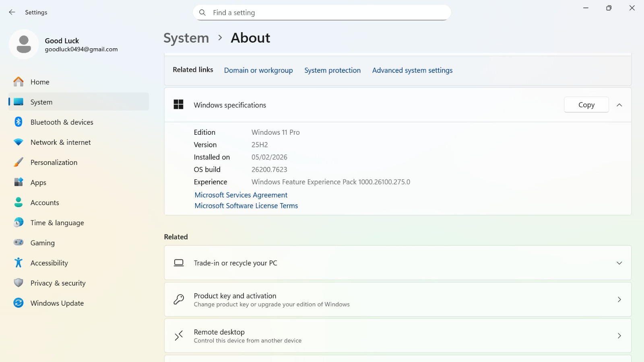Click the System monitor icon
The height and width of the screenshot is (362, 644).
pos(19,102)
